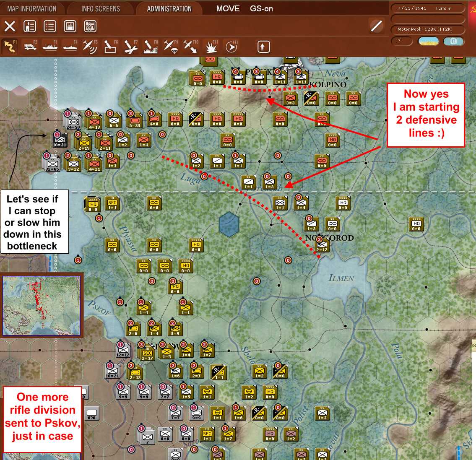Toggle the battle sites (F11) icon
The image size is (476, 460).
tap(211, 47)
